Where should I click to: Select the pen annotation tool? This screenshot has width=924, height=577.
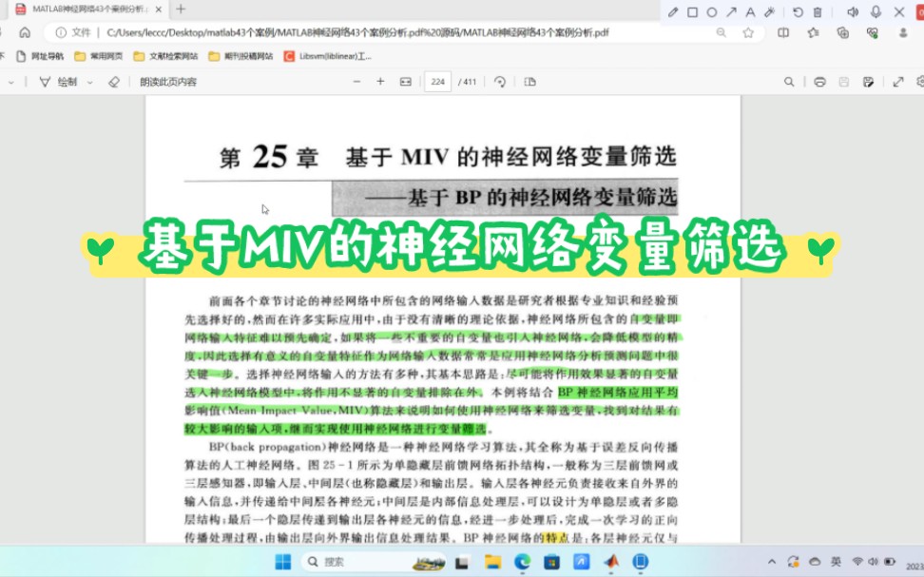click(x=674, y=11)
